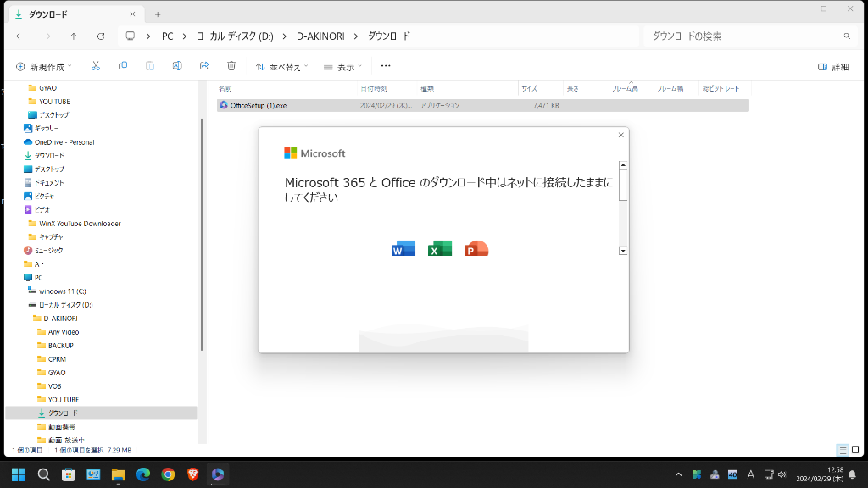The height and width of the screenshot is (488, 868).
Task: Open the 表示 view dropdown
Action: (x=342, y=67)
